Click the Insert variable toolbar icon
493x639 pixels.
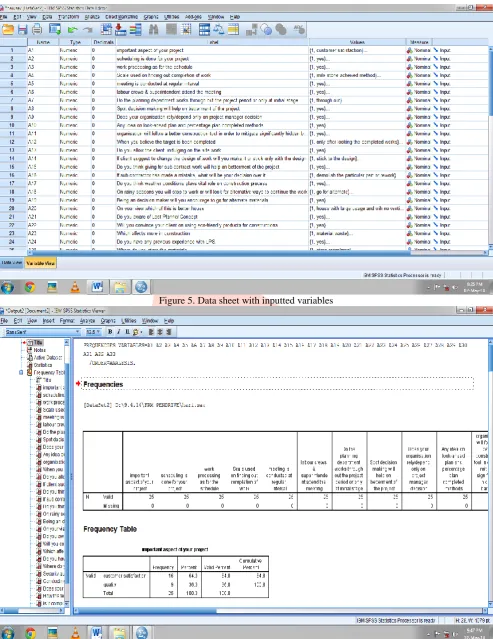tap(186, 29)
